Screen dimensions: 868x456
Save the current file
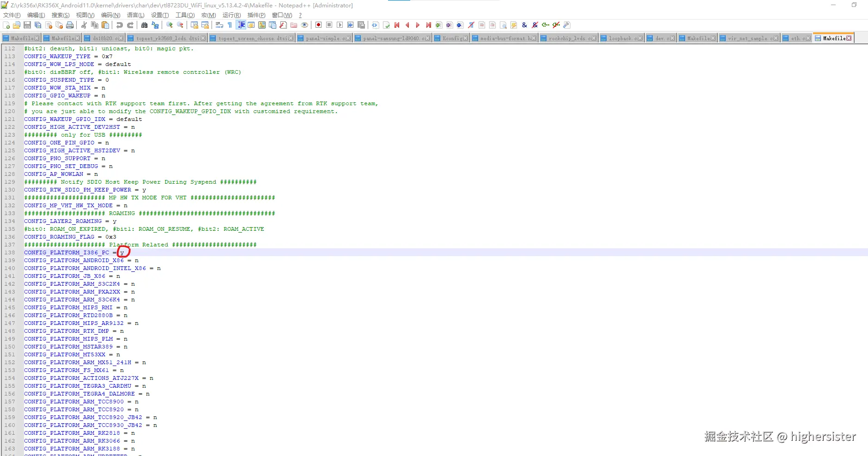pos(27,25)
